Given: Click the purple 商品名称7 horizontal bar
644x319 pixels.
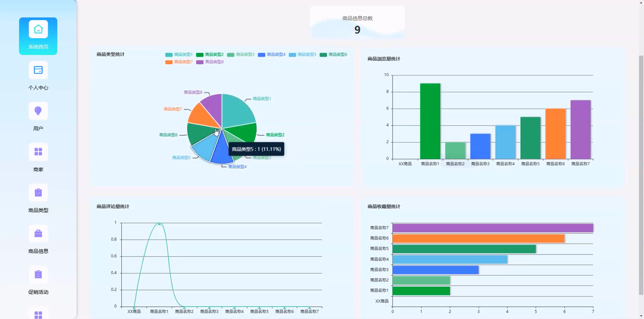Looking at the screenshot, I should [x=492, y=228].
